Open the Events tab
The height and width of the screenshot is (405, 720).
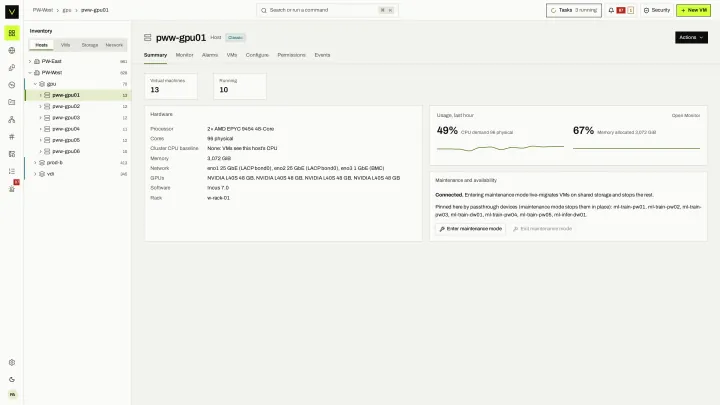(x=322, y=55)
